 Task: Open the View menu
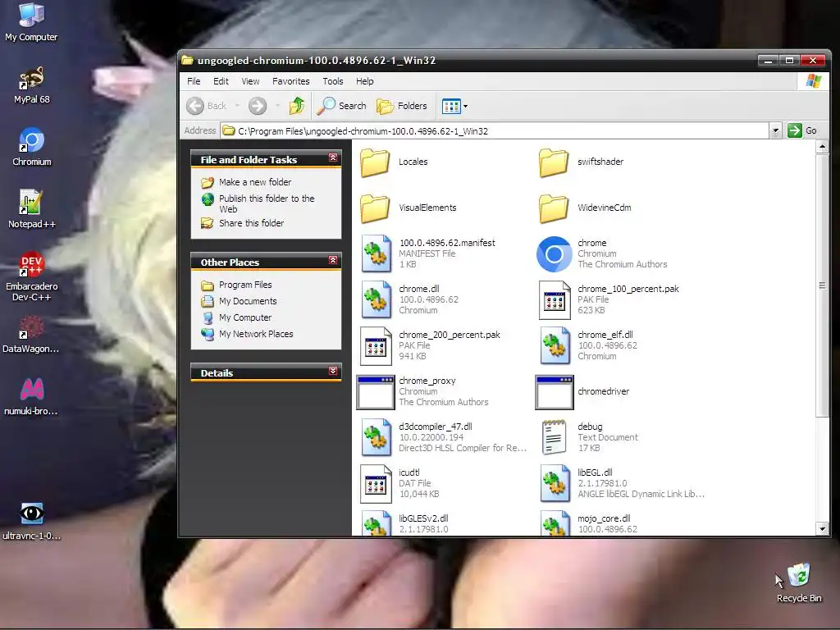point(250,81)
